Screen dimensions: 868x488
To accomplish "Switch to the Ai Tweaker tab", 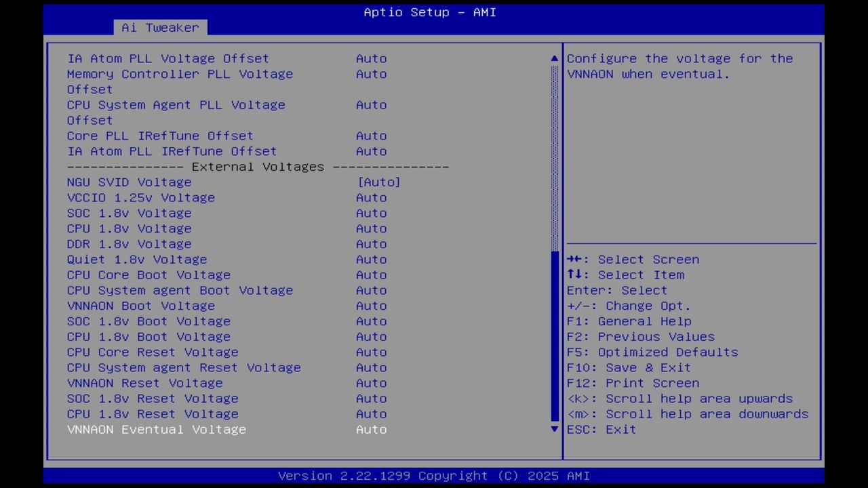I will (160, 28).
